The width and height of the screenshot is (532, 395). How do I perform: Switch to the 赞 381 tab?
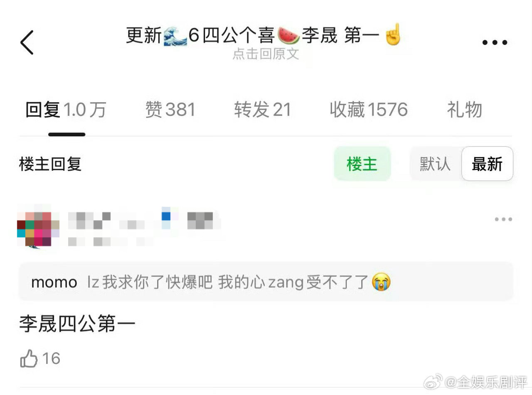[x=170, y=110]
